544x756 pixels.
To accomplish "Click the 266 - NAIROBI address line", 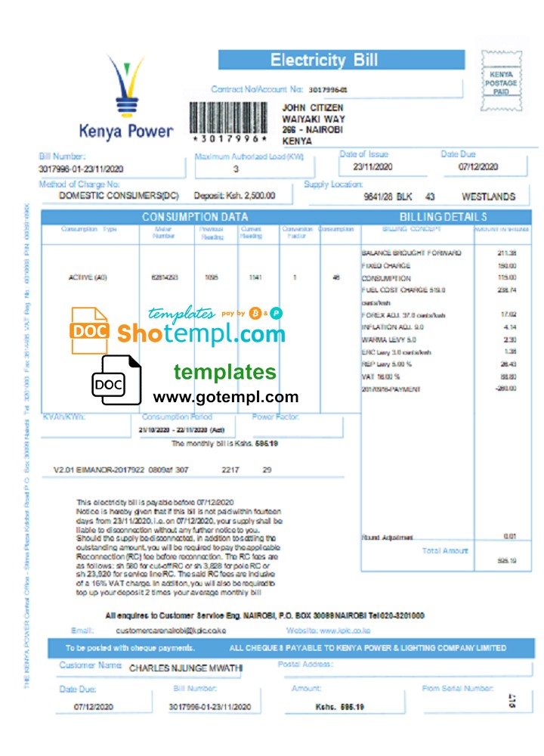I will click(x=312, y=130).
